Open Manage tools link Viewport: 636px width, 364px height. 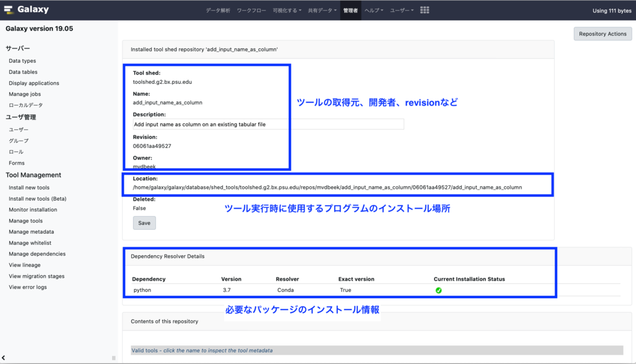click(x=25, y=221)
